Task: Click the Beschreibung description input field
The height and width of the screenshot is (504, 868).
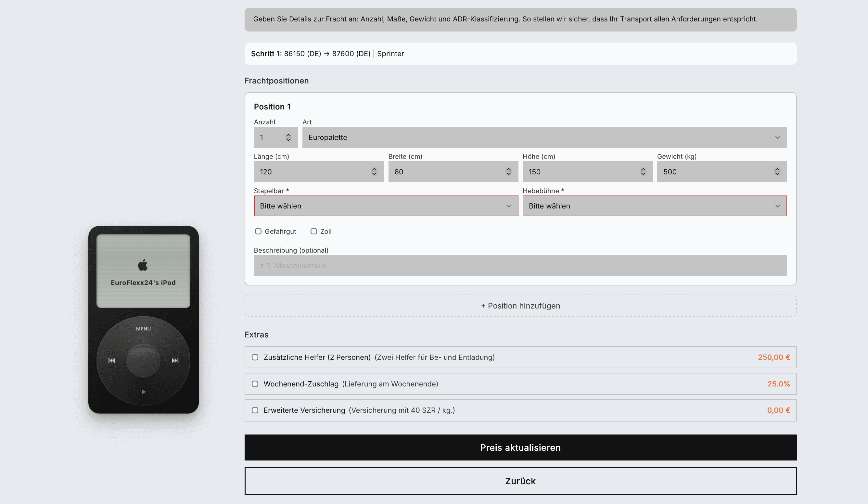Action: (x=520, y=266)
